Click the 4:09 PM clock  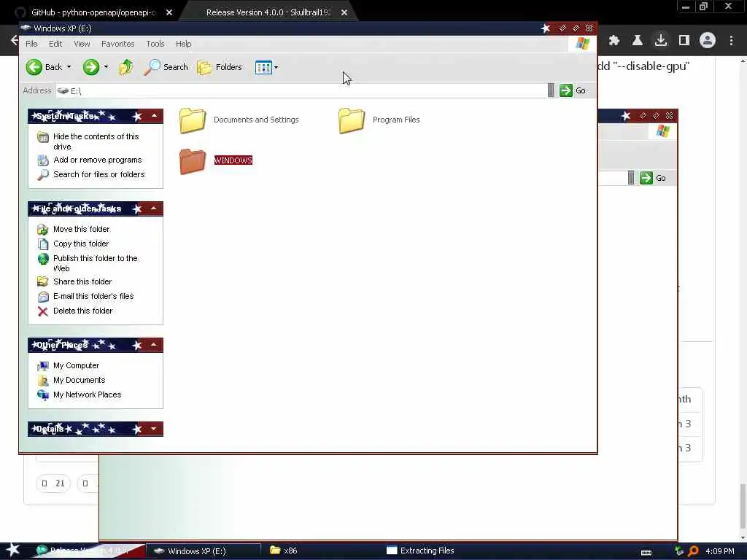point(720,551)
